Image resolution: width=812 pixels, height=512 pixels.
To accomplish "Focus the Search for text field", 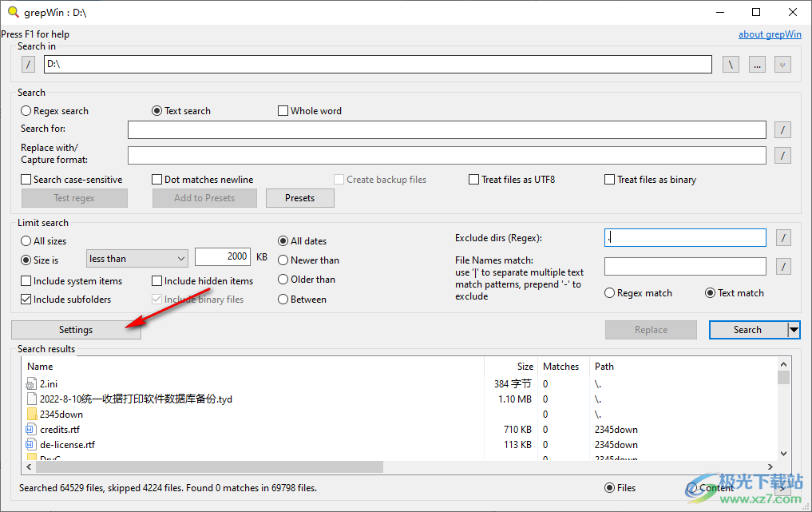I will (x=447, y=129).
